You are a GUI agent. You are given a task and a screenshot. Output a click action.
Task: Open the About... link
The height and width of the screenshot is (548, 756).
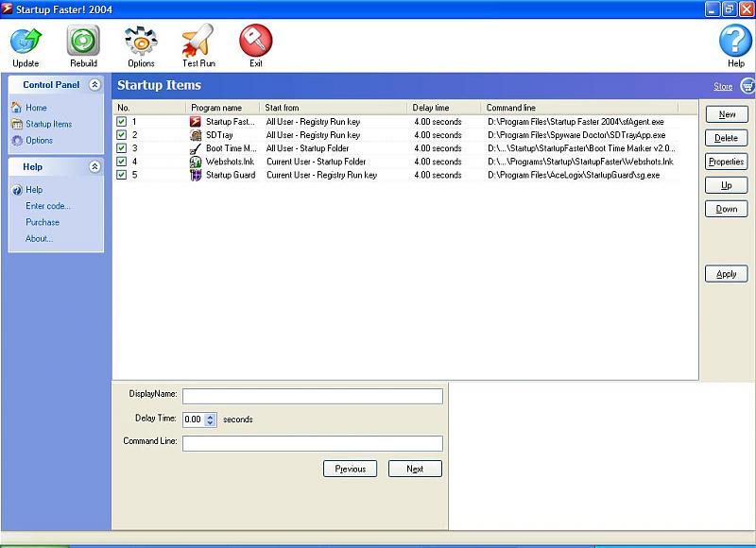click(39, 239)
